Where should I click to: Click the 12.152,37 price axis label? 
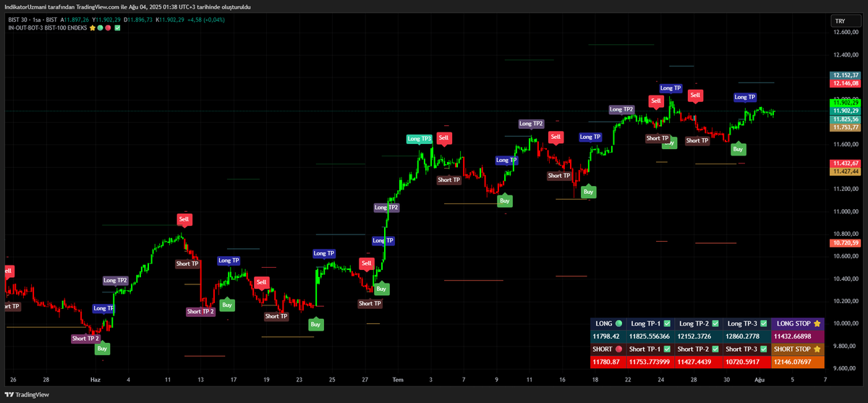tap(845, 75)
